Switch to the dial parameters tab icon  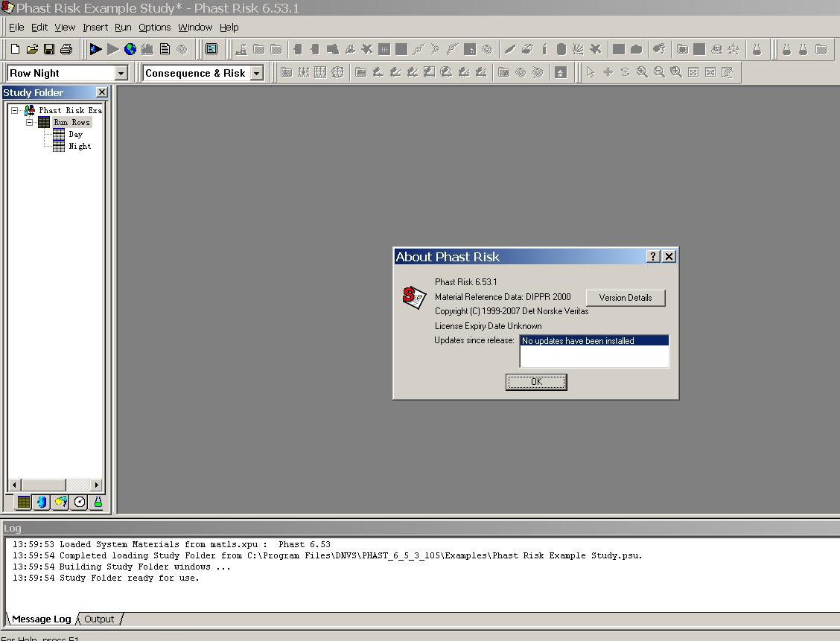(x=79, y=502)
